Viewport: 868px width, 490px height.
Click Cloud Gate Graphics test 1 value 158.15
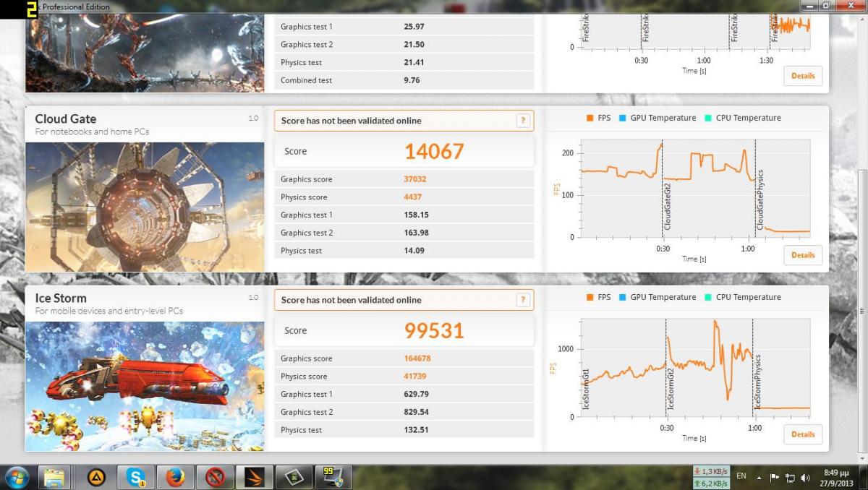416,215
